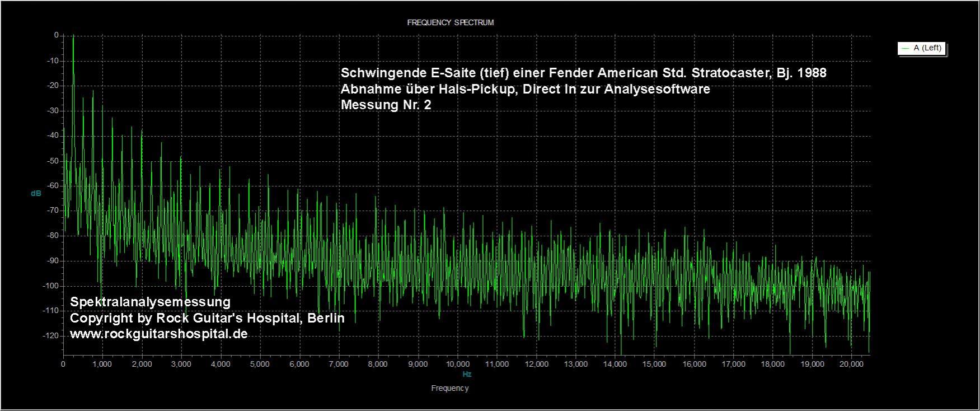Image resolution: width=980 pixels, height=411 pixels.
Task: Click the '1,000' frequency axis tick
Action: point(102,364)
